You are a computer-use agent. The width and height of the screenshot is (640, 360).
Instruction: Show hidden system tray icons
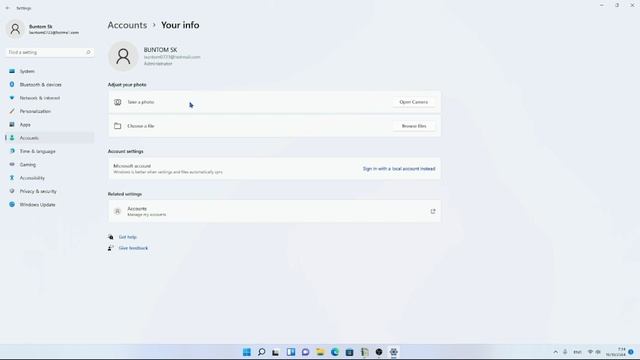pos(556,352)
